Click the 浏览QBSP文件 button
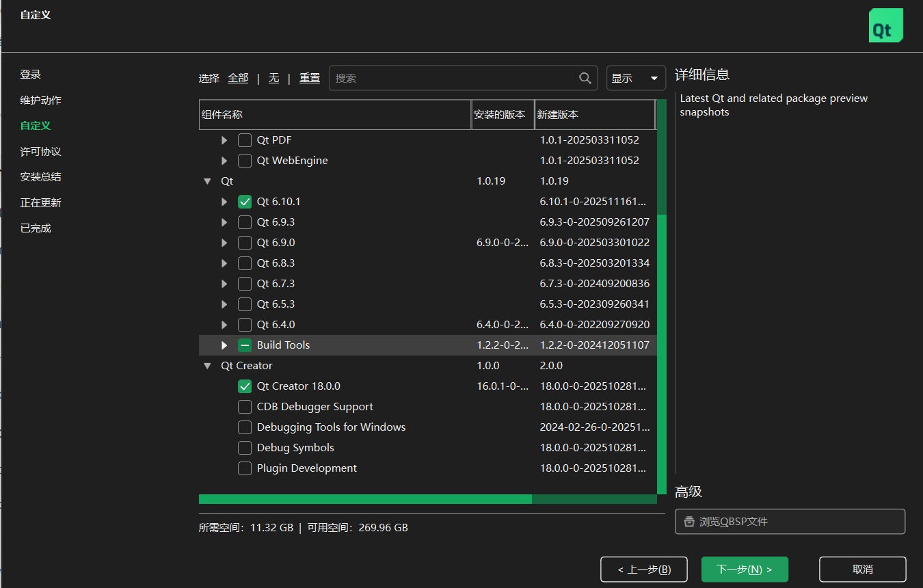 (790, 522)
